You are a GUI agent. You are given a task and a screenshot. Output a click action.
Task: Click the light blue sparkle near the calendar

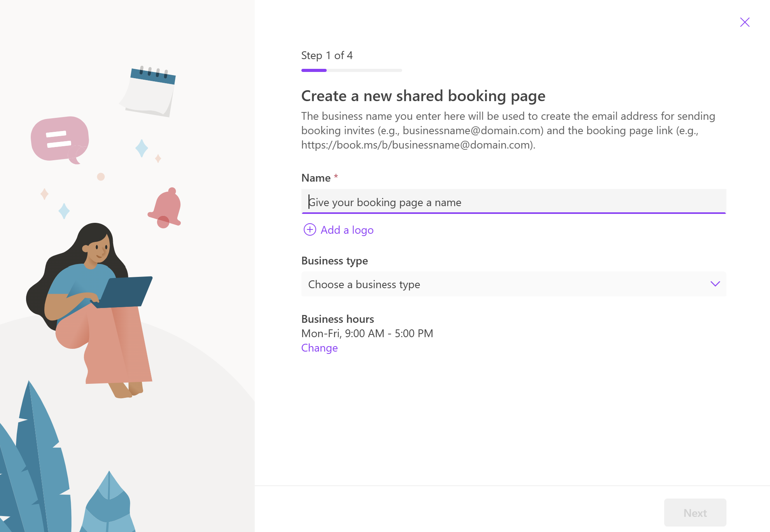coord(142,148)
